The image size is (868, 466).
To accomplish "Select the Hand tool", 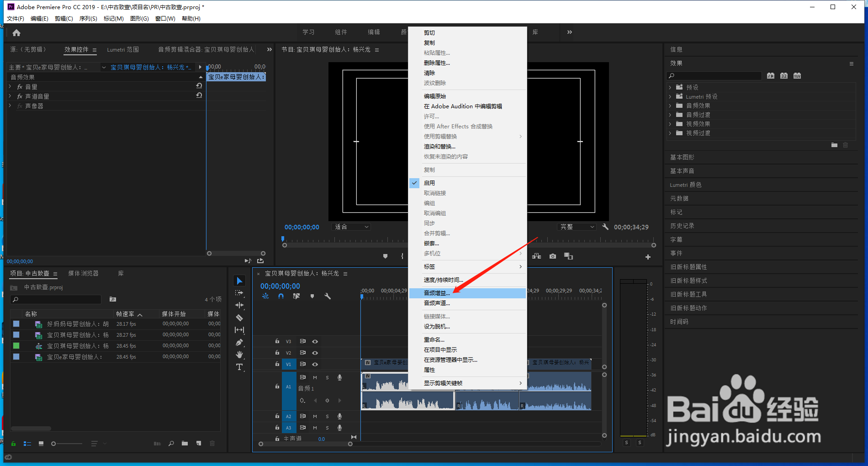I will point(239,355).
